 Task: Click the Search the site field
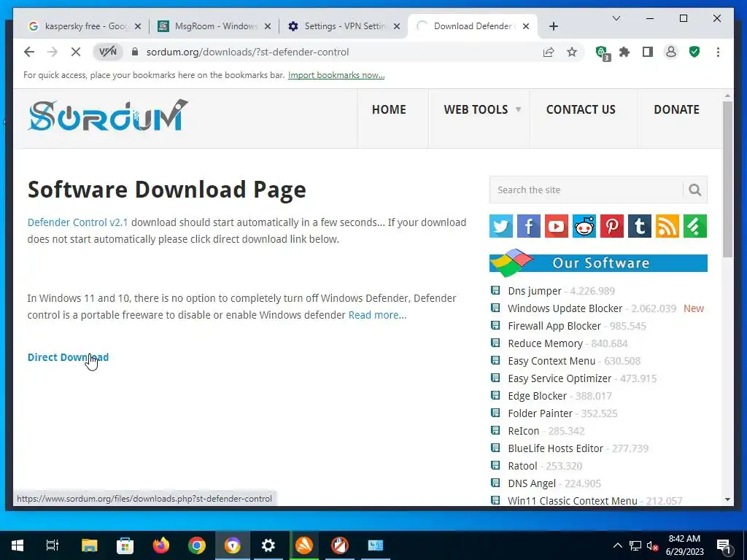tap(587, 190)
